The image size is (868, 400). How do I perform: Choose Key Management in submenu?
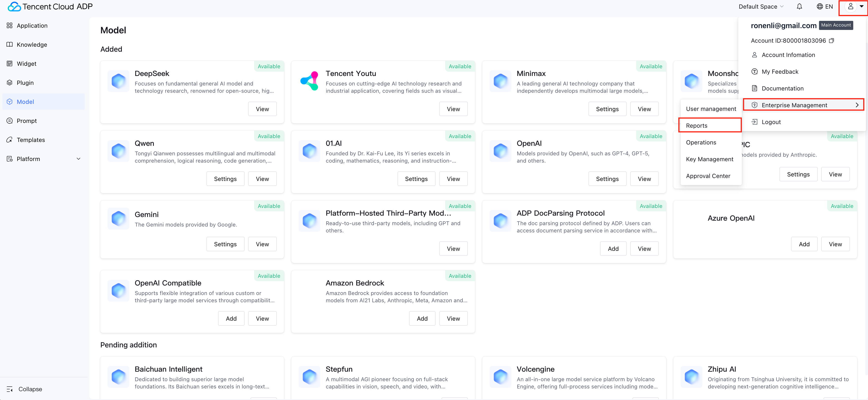pos(709,159)
